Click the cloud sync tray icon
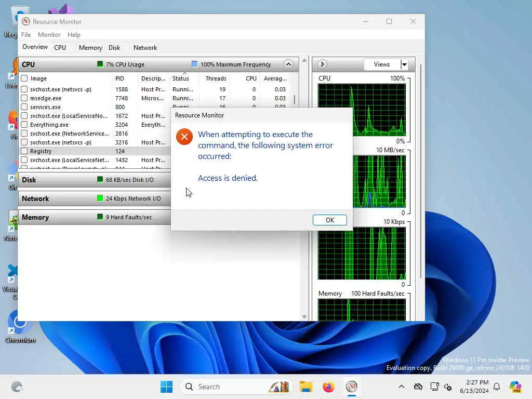The height and width of the screenshot is (399, 532). point(418,387)
